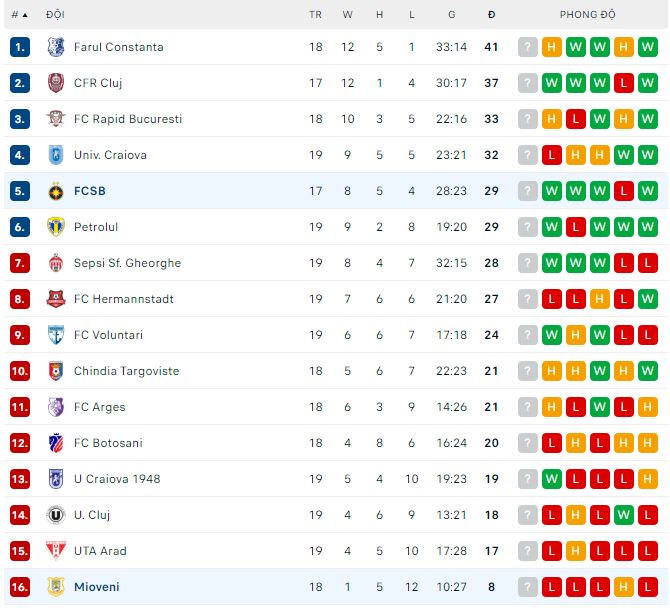Click the Sepsi Sf. Gheorghe logo
Viewport: 670px width, 608px height.
[x=56, y=263]
